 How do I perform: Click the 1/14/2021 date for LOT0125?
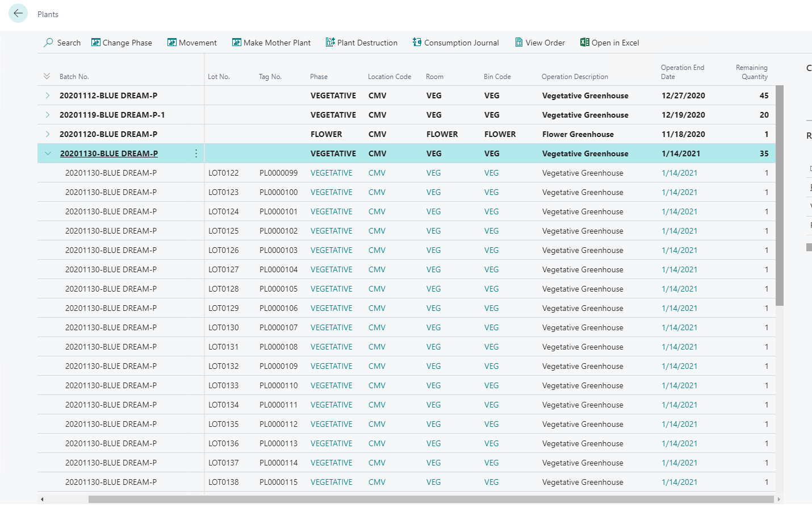point(679,231)
